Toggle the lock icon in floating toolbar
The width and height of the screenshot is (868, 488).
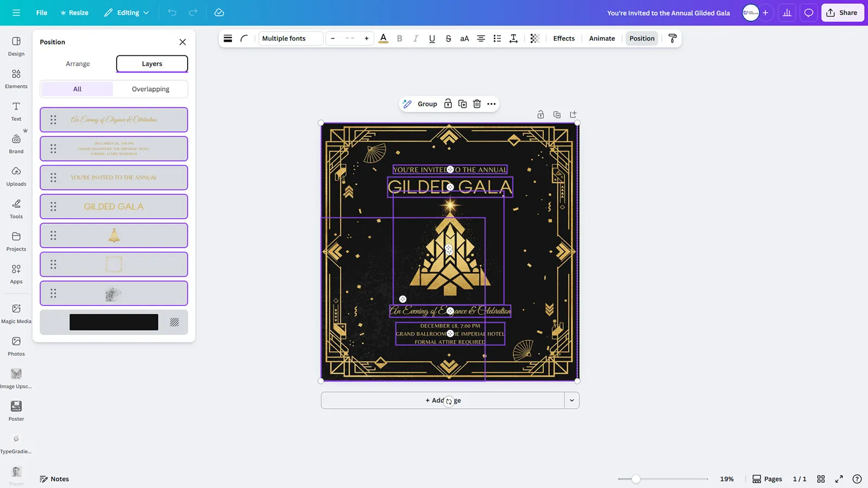[x=448, y=104]
